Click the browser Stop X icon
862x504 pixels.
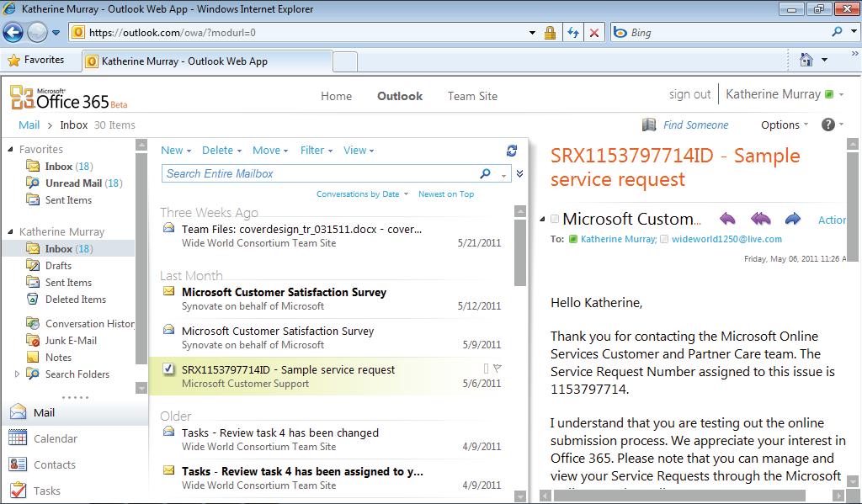593,33
